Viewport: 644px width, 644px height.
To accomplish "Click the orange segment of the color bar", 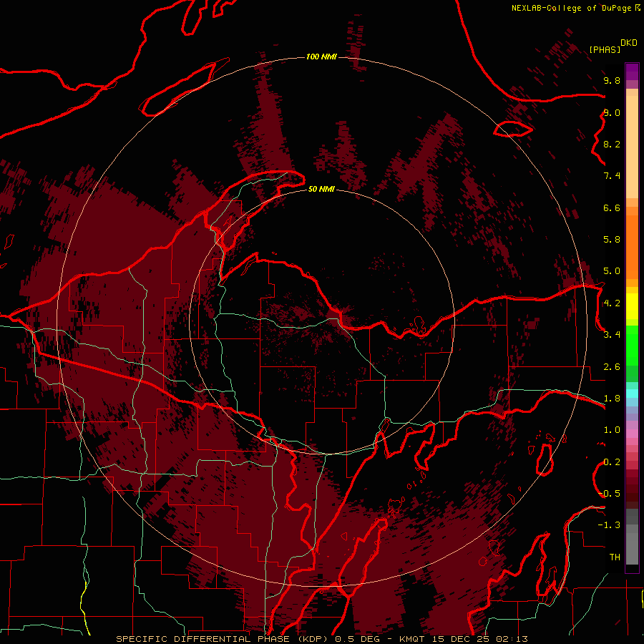I will point(632,247).
